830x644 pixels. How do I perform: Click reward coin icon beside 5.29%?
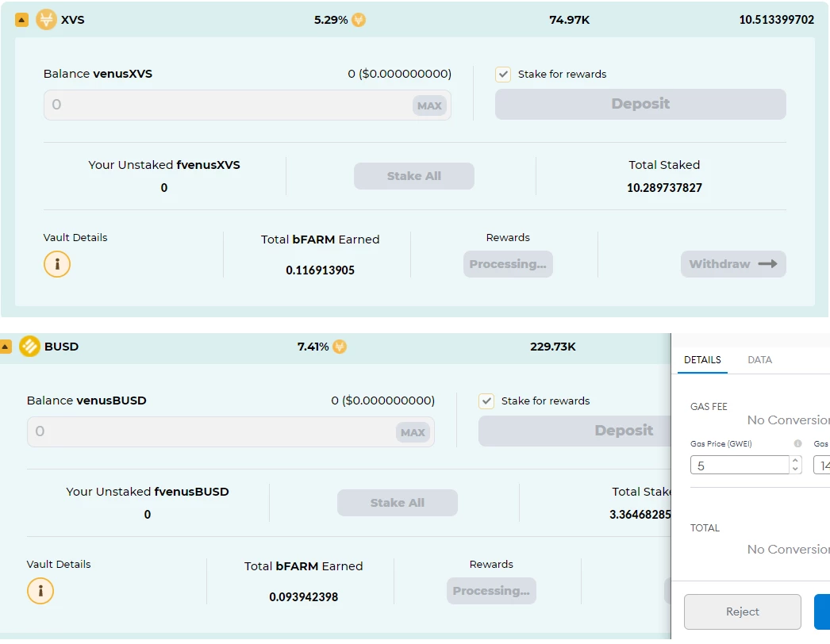point(359,20)
